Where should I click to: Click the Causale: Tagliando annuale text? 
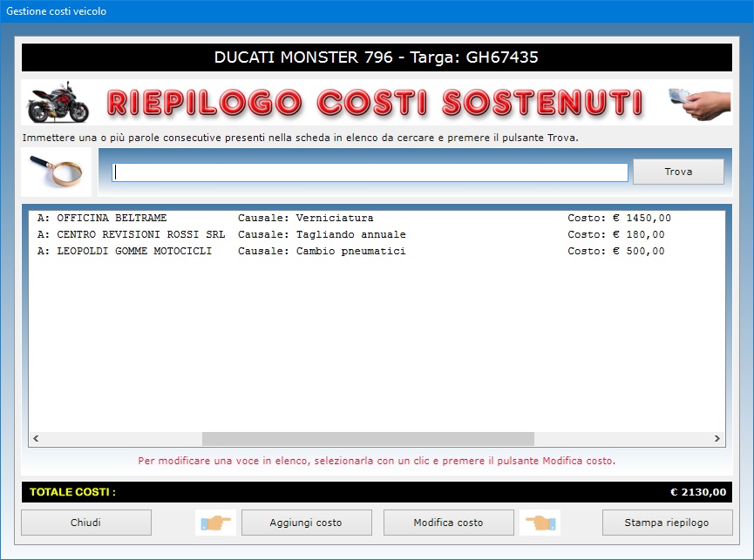(x=322, y=234)
